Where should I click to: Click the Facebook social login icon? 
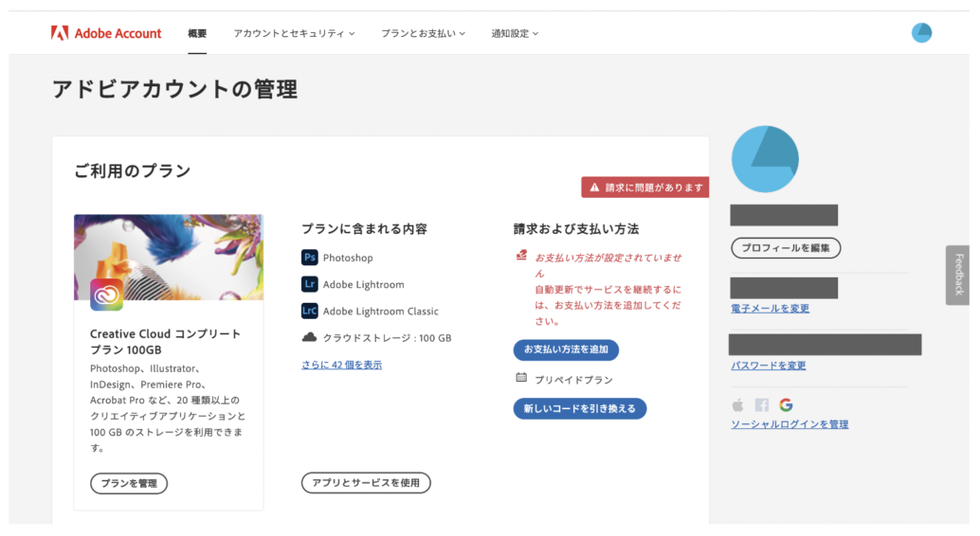[761, 405]
